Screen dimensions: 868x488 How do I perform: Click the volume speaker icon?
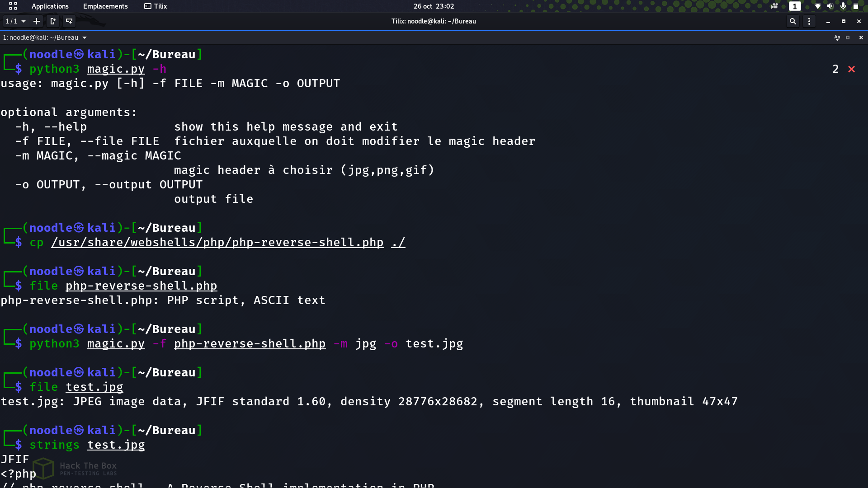[830, 6]
